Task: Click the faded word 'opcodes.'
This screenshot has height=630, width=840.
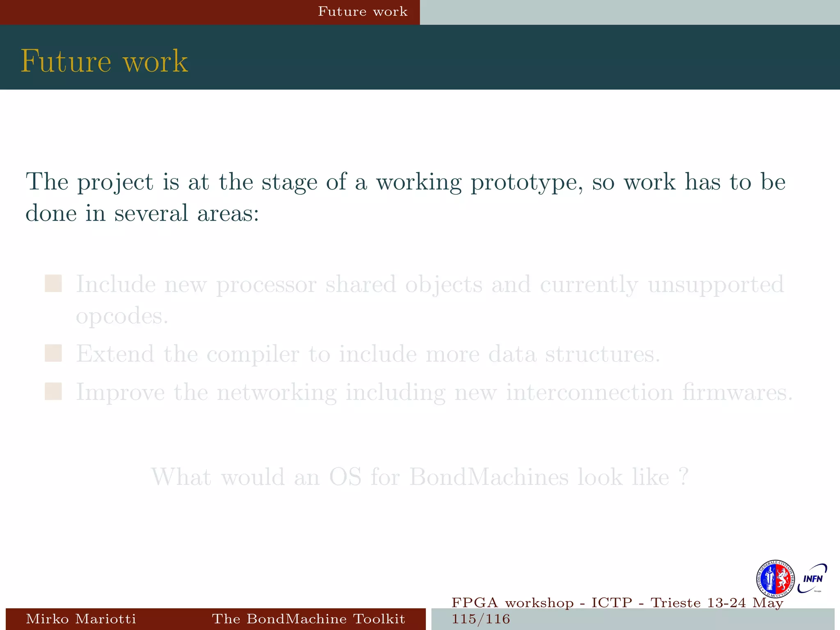Action: tap(122, 316)
